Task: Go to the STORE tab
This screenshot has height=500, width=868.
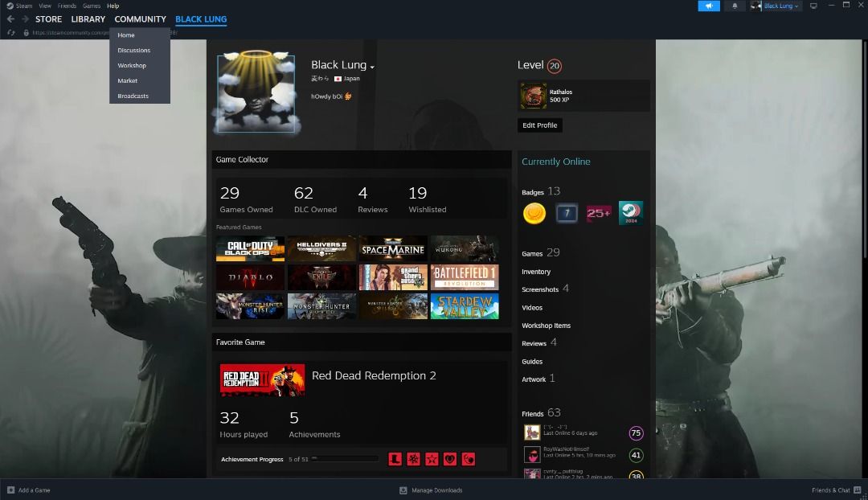Action: [x=49, y=18]
